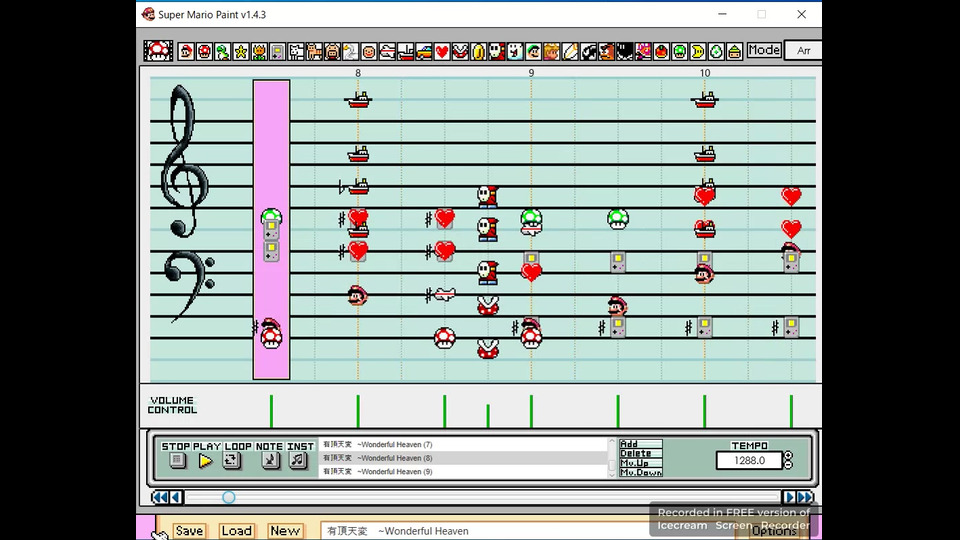Select the Feather instrument icon
This screenshot has height=540, width=960.
[x=570, y=51]
